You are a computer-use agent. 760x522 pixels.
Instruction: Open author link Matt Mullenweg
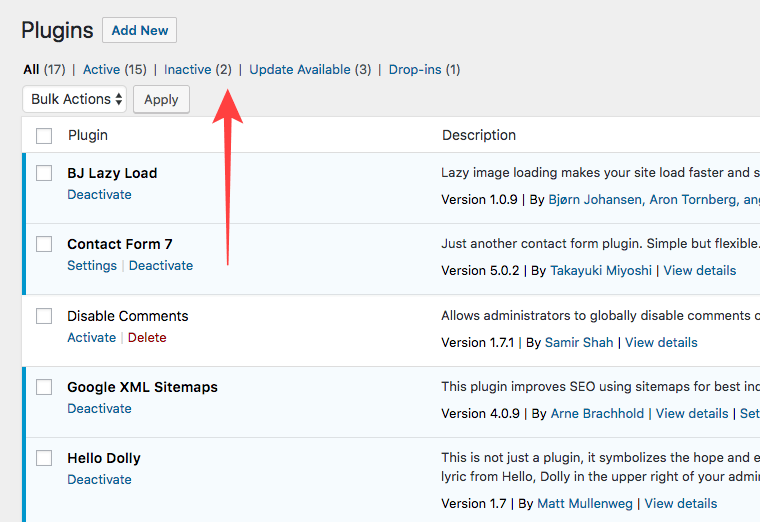[585, 504]
